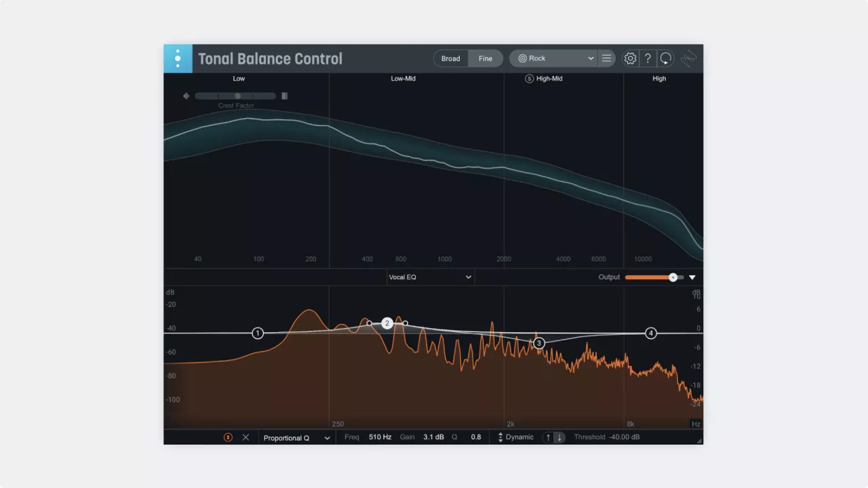Click the speaker icon beside Crest Factor
868x488 pixels.
click(x=186, y=96)
